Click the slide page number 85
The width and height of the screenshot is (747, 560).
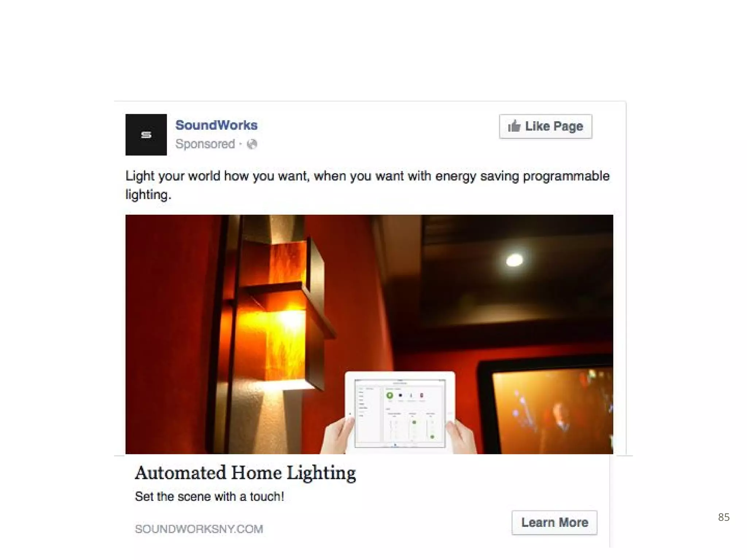click(724, 517)
